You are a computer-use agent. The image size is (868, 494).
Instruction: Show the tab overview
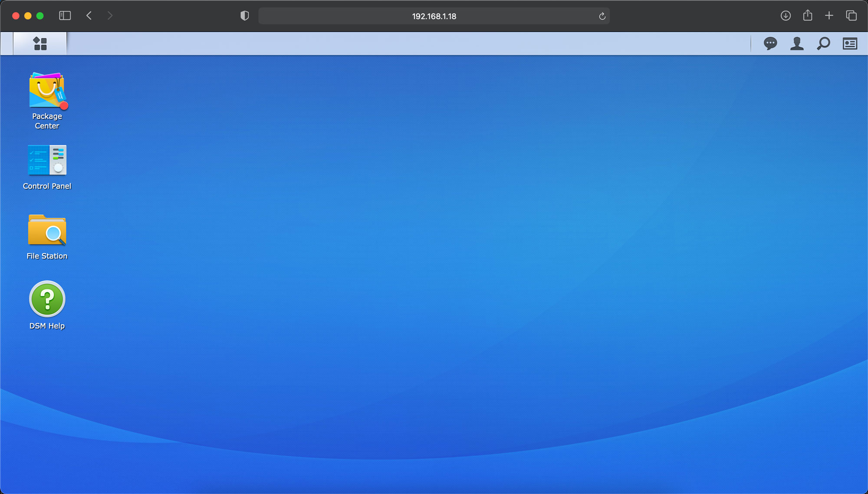click(851, 16)
